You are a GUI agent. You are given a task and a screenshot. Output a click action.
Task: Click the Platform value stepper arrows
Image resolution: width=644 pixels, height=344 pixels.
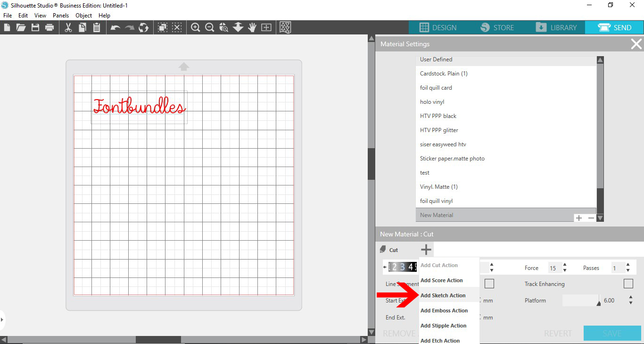tap(631, 300)
